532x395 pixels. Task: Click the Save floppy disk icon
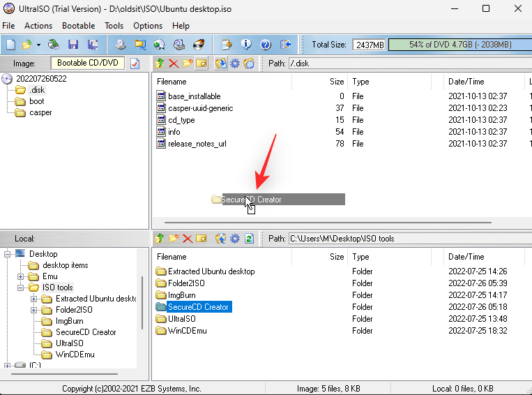point(73,45)
